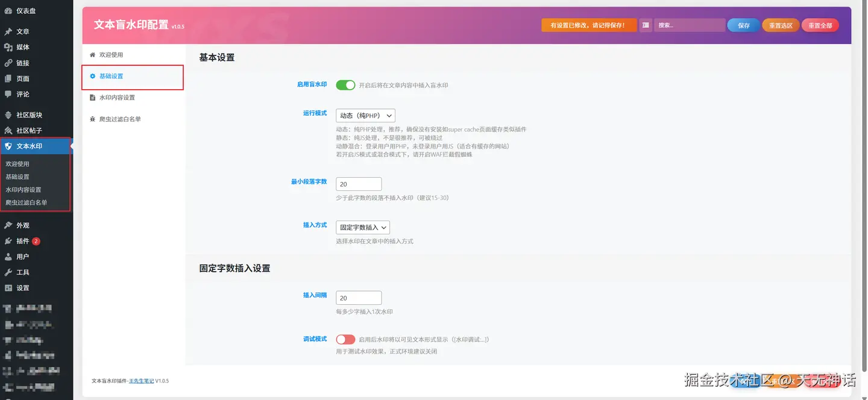Open the 媒体 menu item
868x400 pixels.
[x=36, y=47]
